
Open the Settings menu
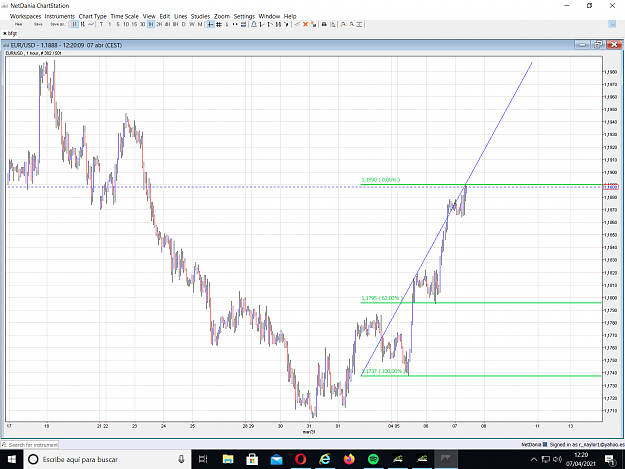click(244, 16)
